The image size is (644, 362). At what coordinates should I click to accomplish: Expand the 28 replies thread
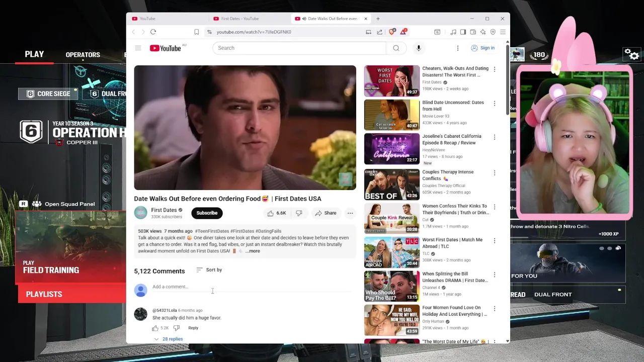(169, 339)
